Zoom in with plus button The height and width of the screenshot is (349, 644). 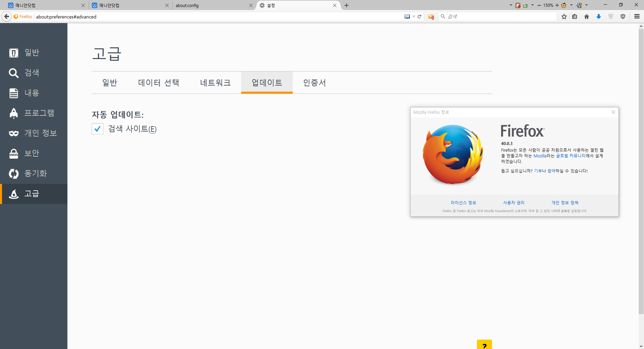[x=557, y=5]
